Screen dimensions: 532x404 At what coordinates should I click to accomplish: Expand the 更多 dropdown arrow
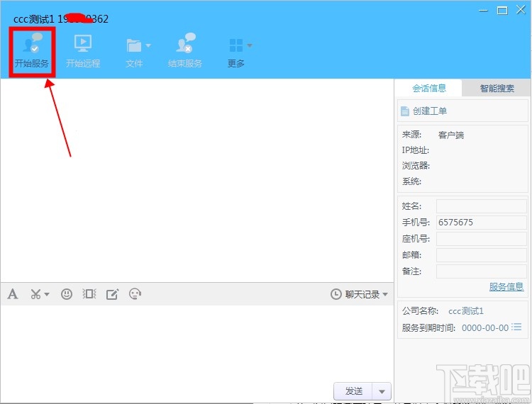[250, 45]
